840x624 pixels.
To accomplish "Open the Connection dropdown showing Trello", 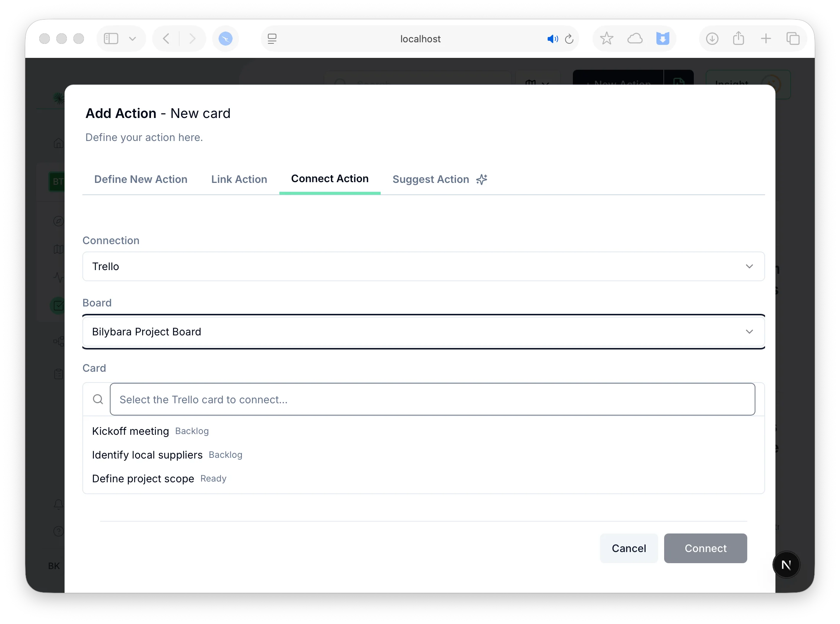I will coord(423,266).
